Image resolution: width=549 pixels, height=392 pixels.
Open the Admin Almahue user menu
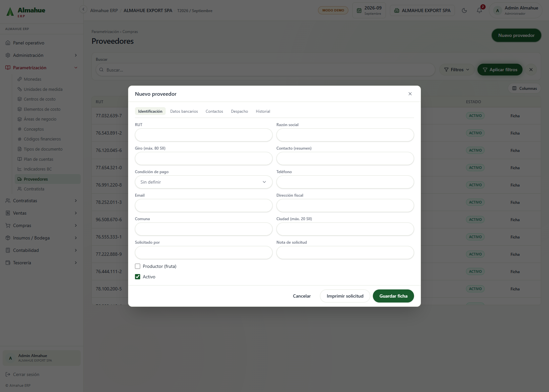point(516,10)
